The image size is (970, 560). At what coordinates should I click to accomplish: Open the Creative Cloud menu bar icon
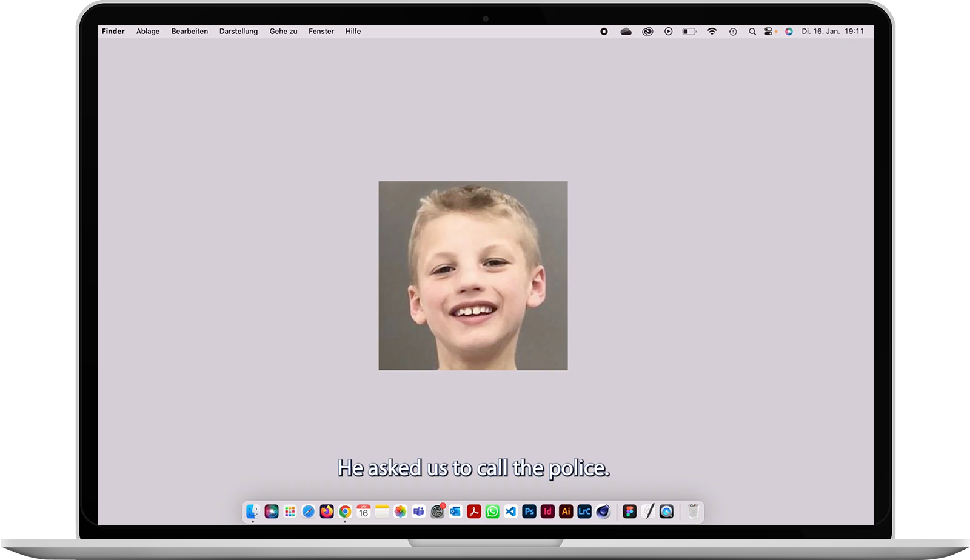tap(647, 32)
